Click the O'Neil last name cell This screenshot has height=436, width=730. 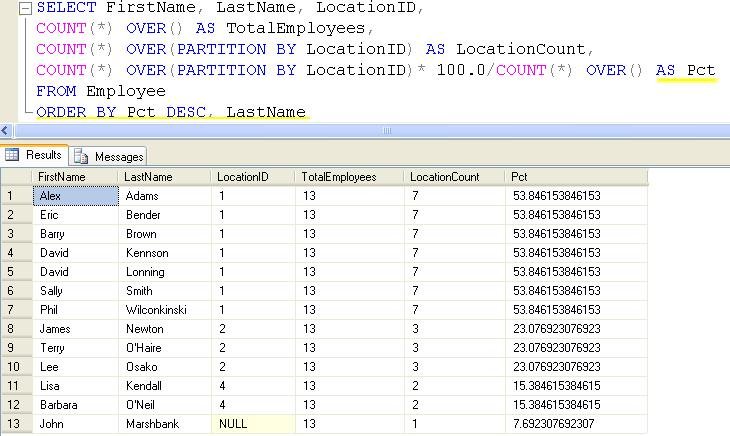point(165,405)
